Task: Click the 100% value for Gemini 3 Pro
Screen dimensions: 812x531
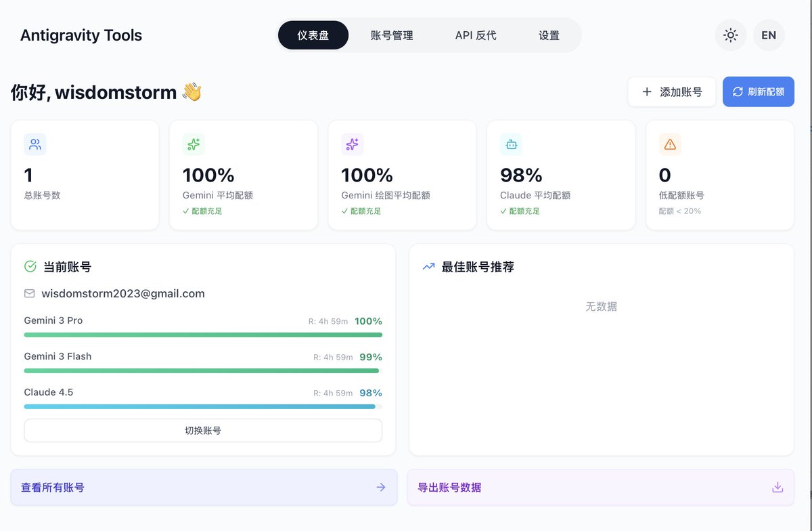Action: 368,321
